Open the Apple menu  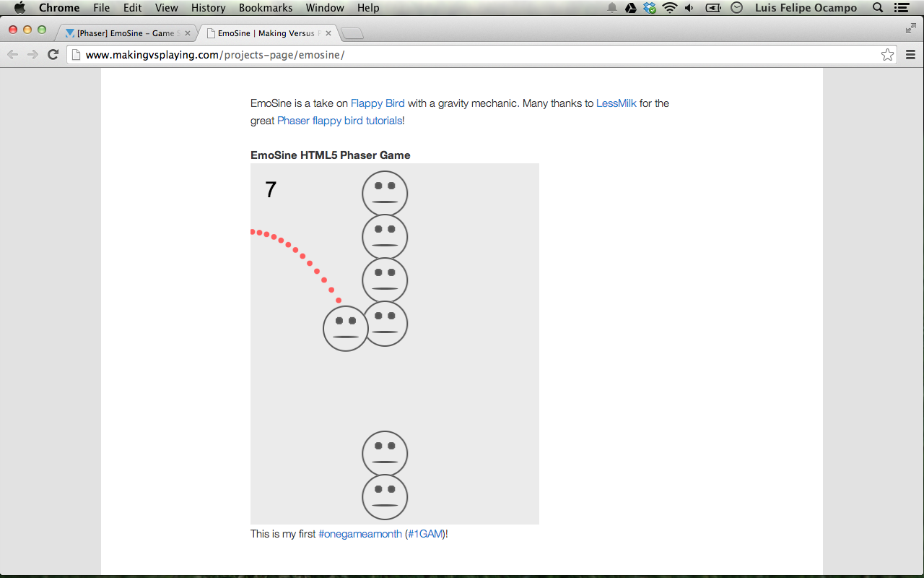point(19,8)
